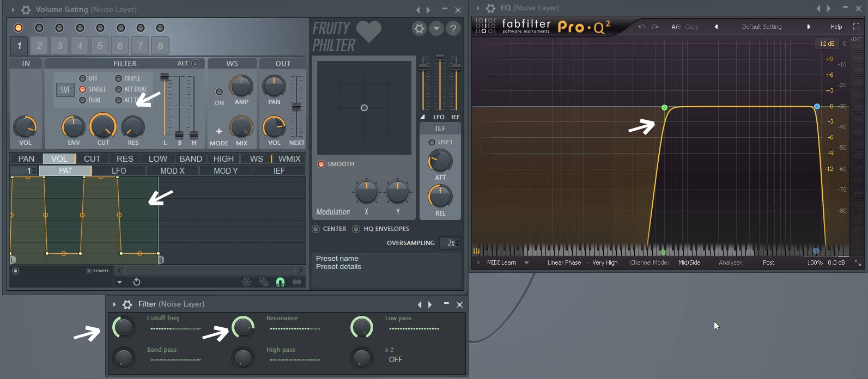Select TRIPLE filter mode radio
The image size is (868, 379).
tap(118, 78)
